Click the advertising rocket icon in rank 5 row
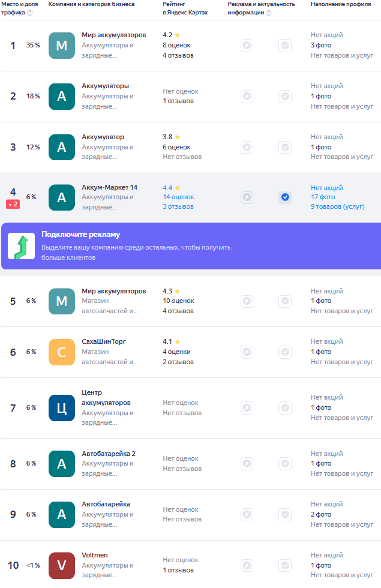This screenshot has width=381, height=588. tap(247, 301)
